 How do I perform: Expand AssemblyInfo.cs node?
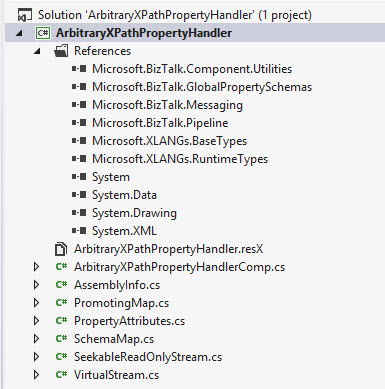pyautogui.click(x=36, y=285)
